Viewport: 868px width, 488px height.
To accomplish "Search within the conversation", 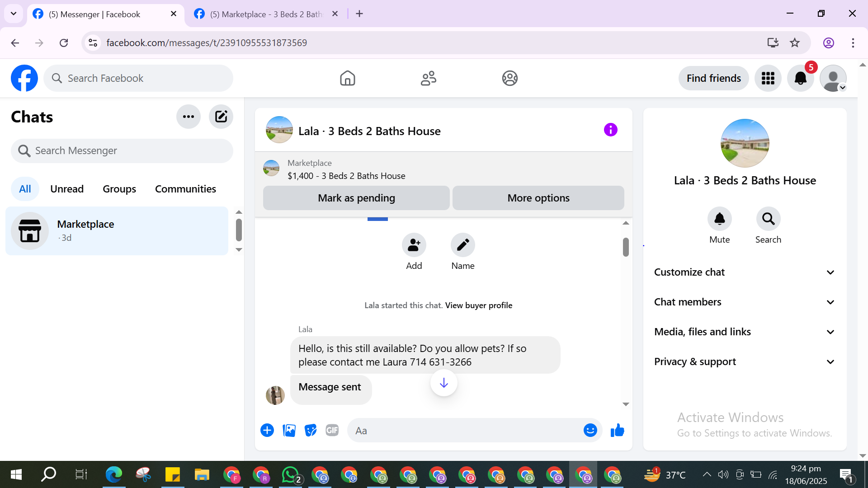I will (769, 219).
